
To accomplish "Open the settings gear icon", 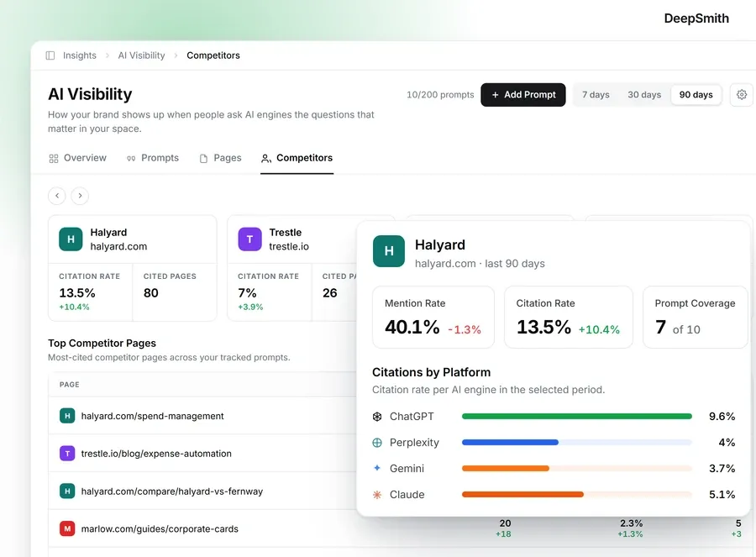I will coord(742,95).
